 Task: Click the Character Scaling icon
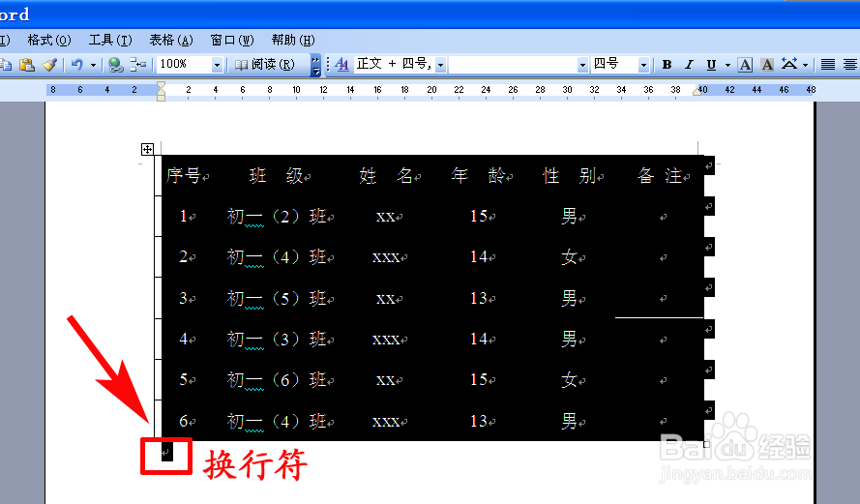tap(789, 65)
